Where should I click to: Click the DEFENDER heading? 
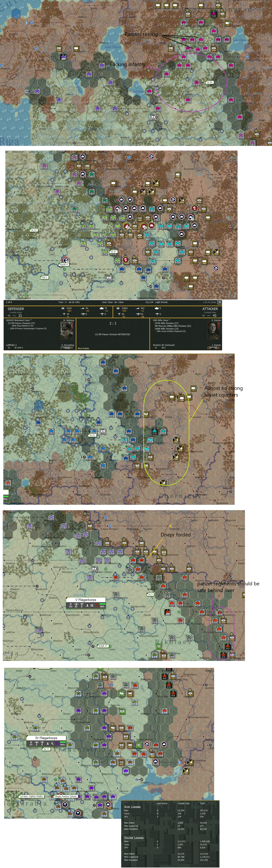point(16,309)
